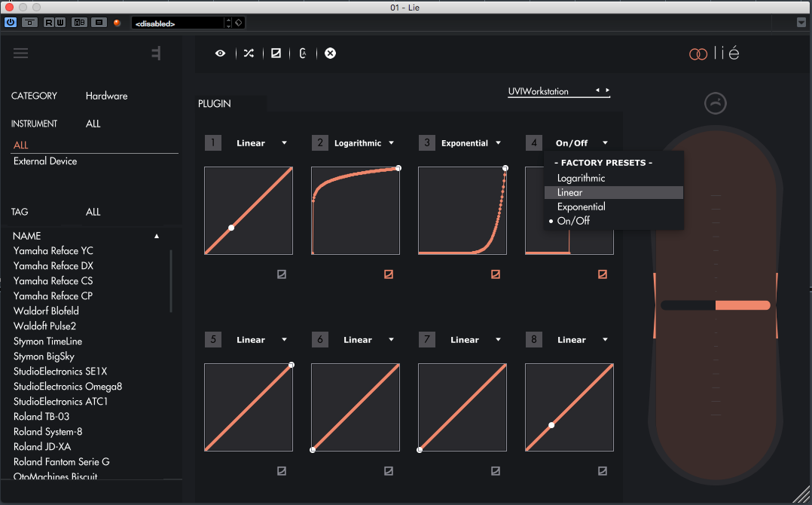
Task: Click the shuffle randomize icon
Action: [x=249, y=54]
